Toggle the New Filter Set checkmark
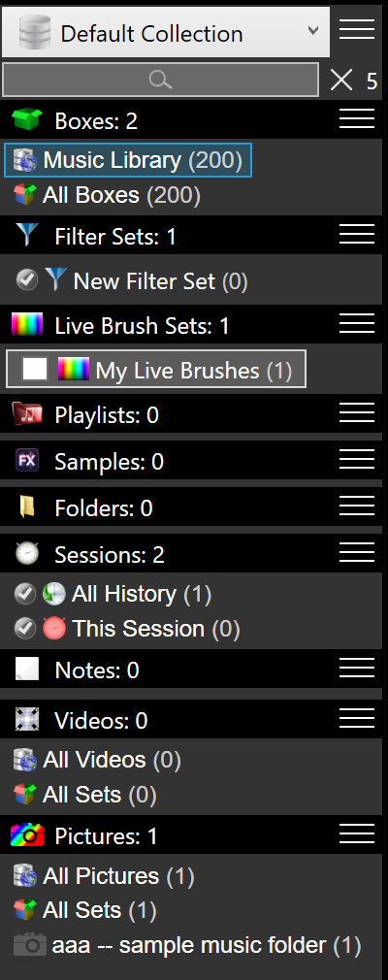The width and height of the screenshot is (388, 980). [x=27, y=280]
